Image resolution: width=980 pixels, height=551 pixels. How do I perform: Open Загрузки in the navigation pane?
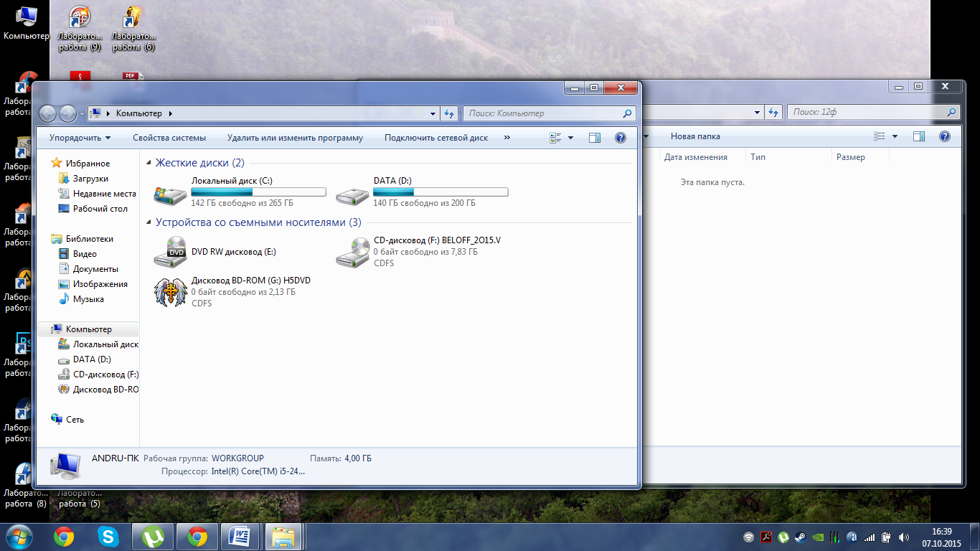[90, 179]
